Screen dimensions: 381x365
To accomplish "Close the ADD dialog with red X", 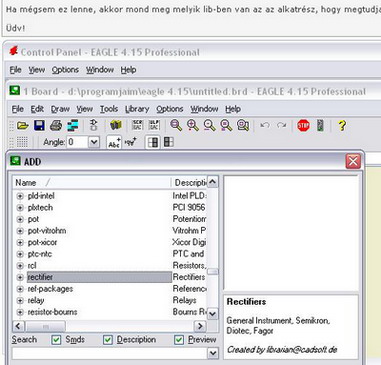I will coord(353,162).
